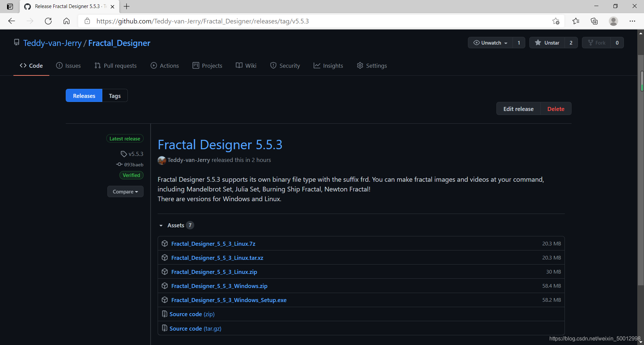Viewport: 644px width, 345px height.
Task: Click the Verified badge
Action: 131,175
